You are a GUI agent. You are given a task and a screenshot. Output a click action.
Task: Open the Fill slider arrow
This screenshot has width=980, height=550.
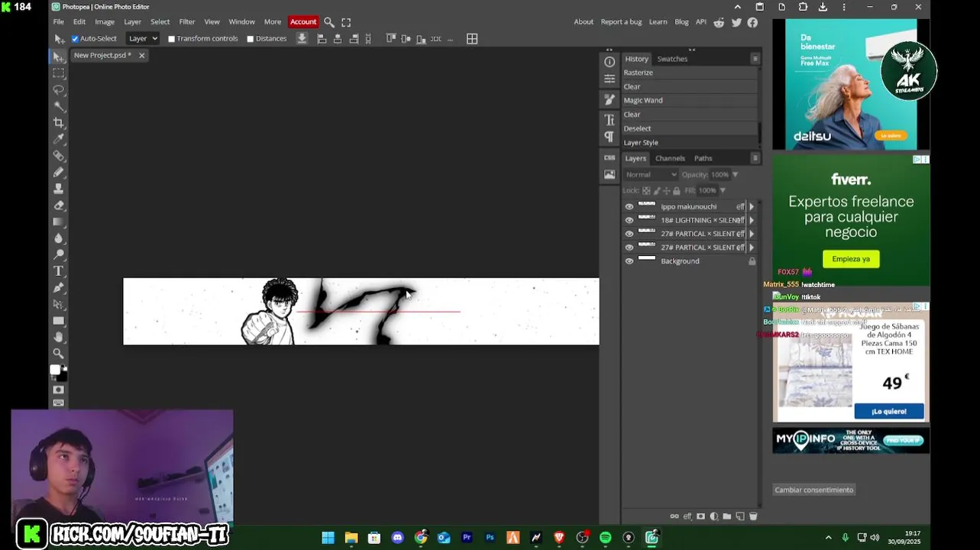(x=723, y=190)
